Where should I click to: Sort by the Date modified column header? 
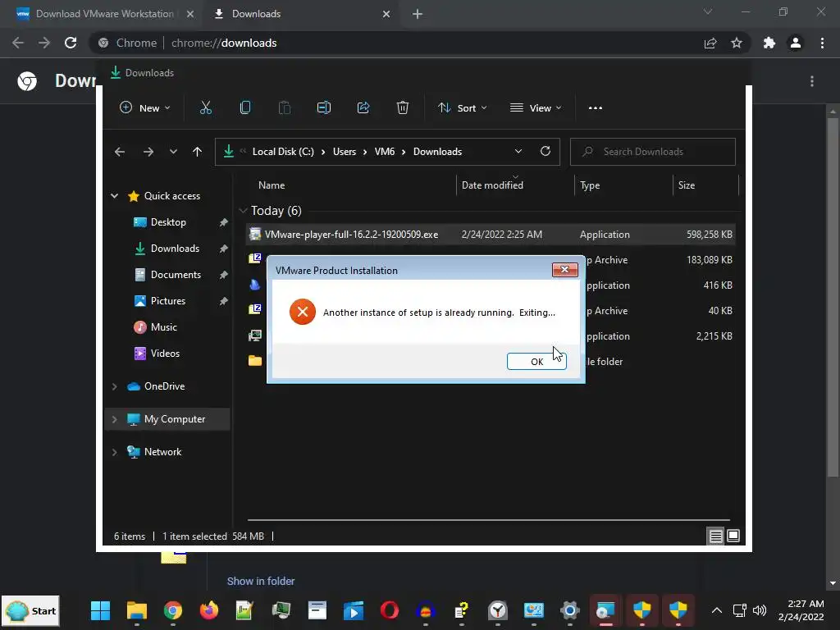[492, 185]
